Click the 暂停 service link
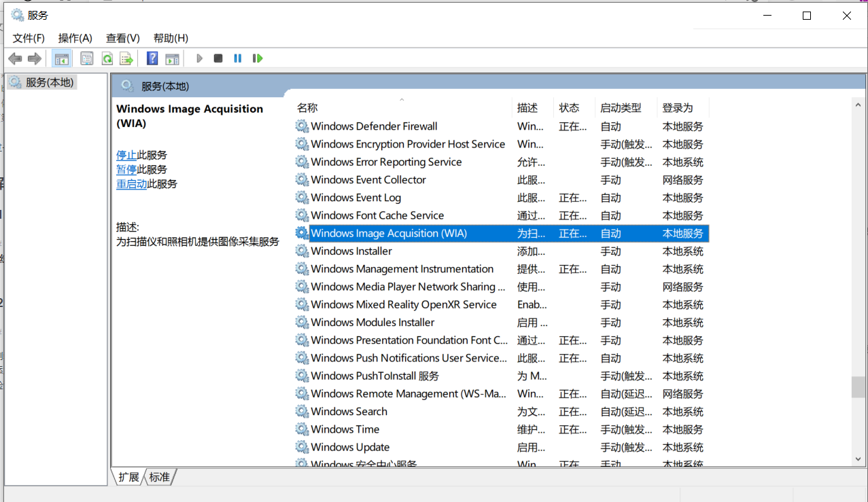The width and height of the screenshot is (868, 502). pos(126,169)
